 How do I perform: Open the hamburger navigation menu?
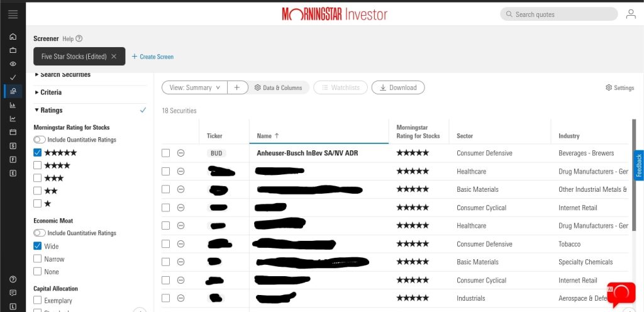click(x=13, y=14)
